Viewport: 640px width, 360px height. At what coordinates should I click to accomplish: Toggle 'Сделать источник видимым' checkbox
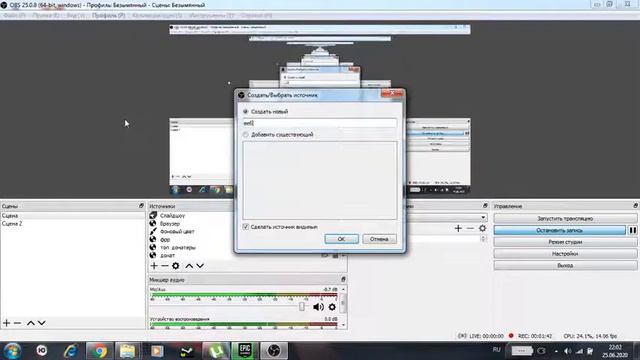coord(246,227)
